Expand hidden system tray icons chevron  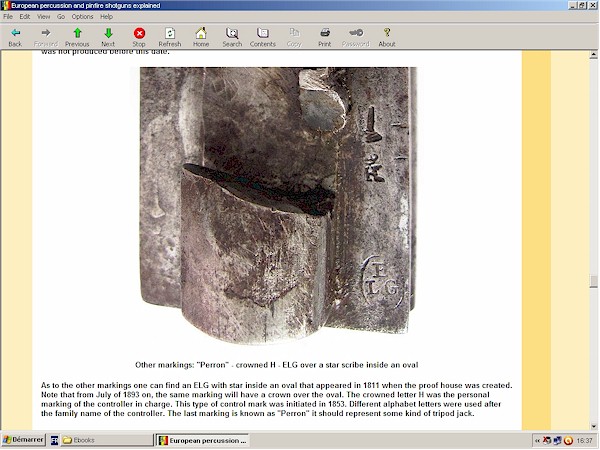[x=537, y=441]
